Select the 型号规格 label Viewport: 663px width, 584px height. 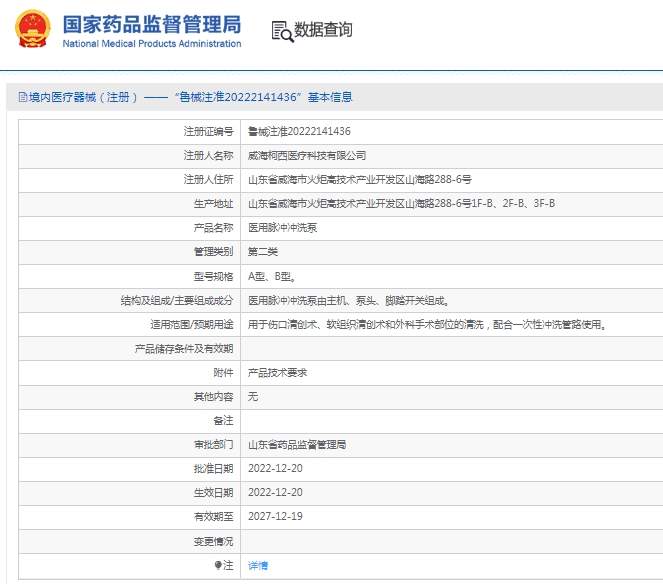(x=214, y=277)
